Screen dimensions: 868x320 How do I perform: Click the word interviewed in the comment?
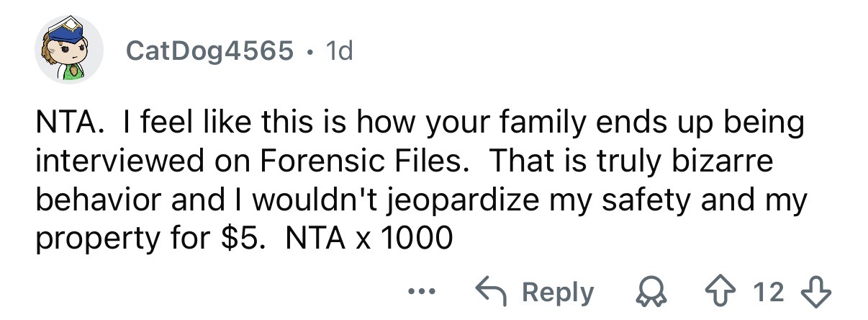point(117,161)
